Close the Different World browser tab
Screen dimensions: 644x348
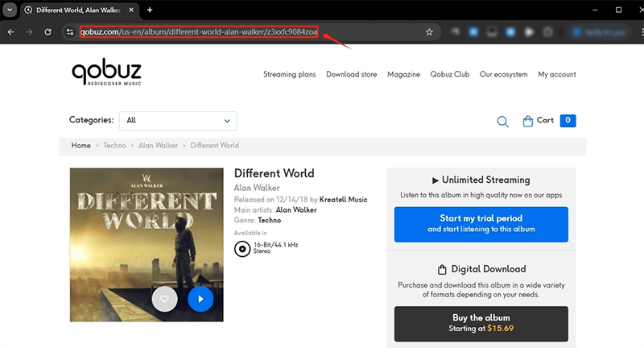coord(131,10)
